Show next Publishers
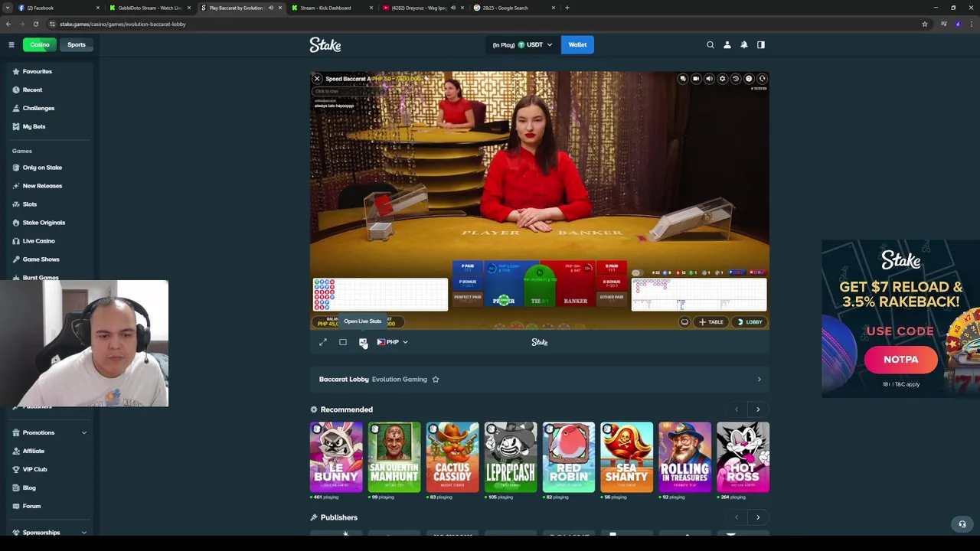The width and height of the screenshot is (980, 551). 758,517
